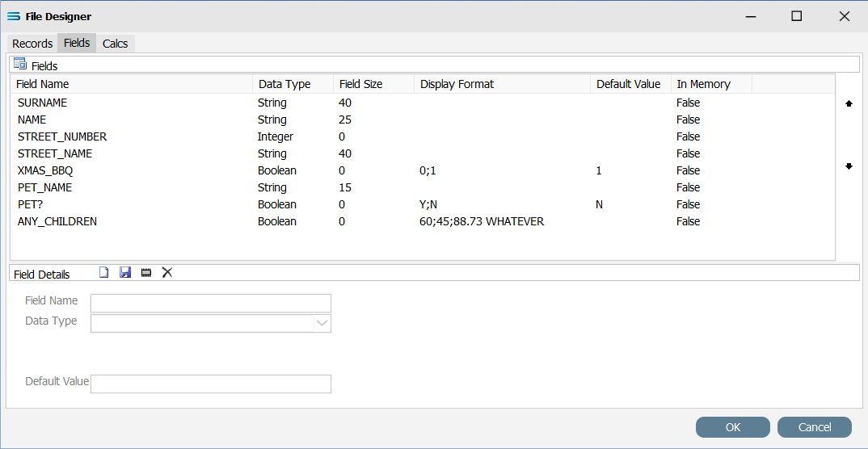Select the PET_NAME field row

(x=423, y=187)
